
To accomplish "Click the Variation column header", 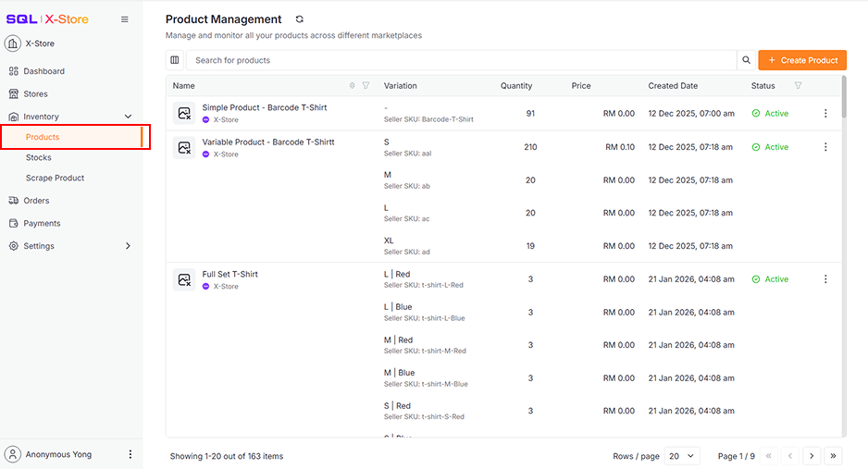I will [401, 86].
